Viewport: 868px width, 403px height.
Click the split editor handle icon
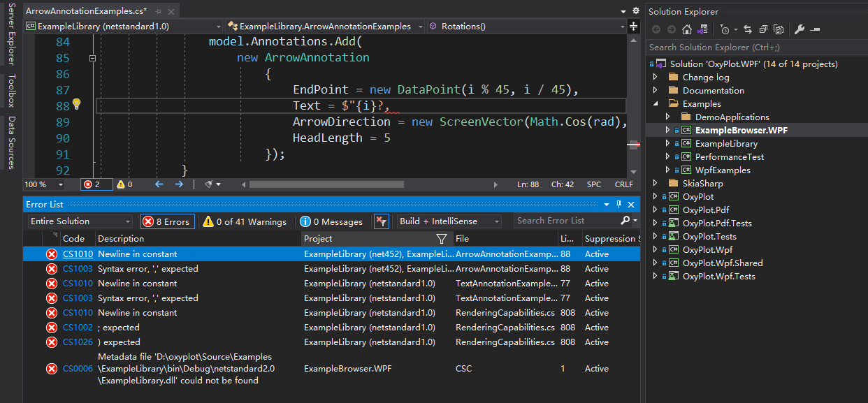634,26
